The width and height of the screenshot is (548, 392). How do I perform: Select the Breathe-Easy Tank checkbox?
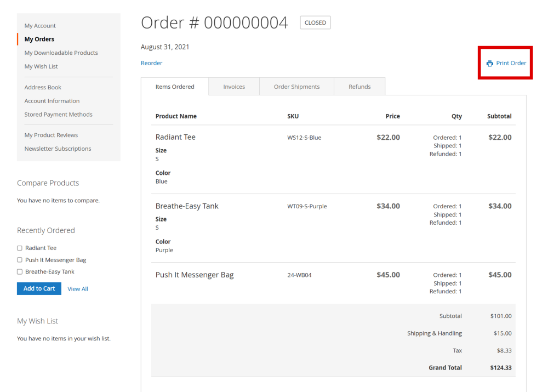(x=20, y=272)
